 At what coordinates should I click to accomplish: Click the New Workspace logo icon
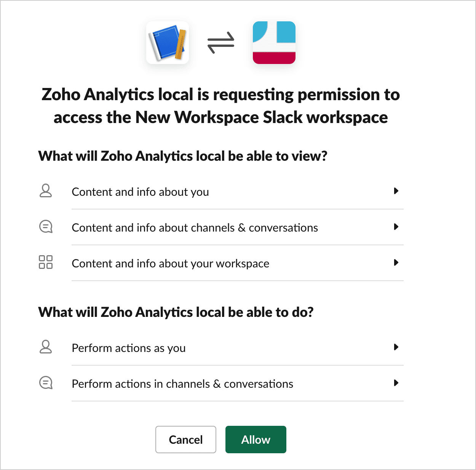274,43
